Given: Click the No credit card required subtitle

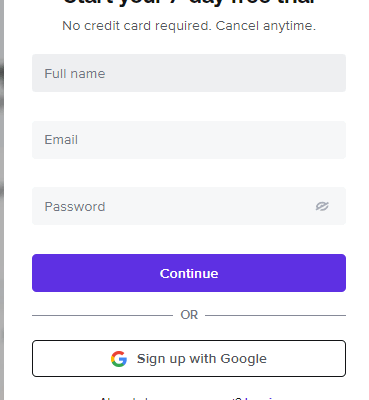Looking at the screenshot, I should pos(189,26).
